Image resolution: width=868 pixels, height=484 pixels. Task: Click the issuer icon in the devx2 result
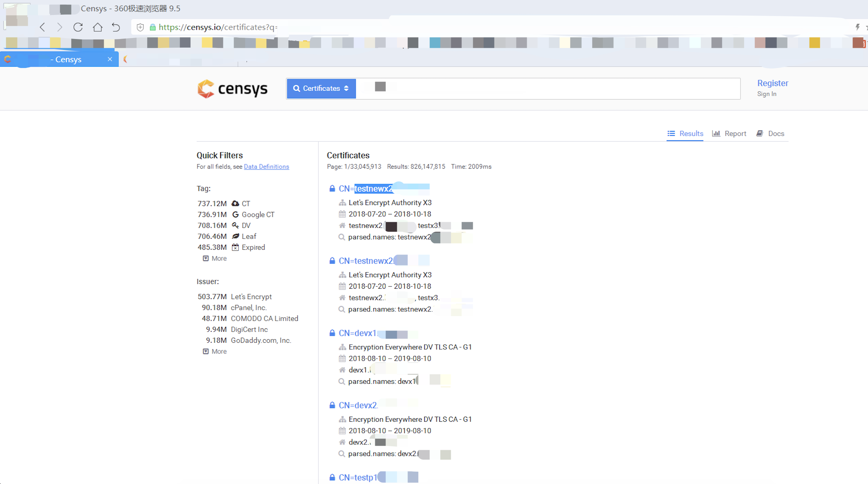(342, 419)
